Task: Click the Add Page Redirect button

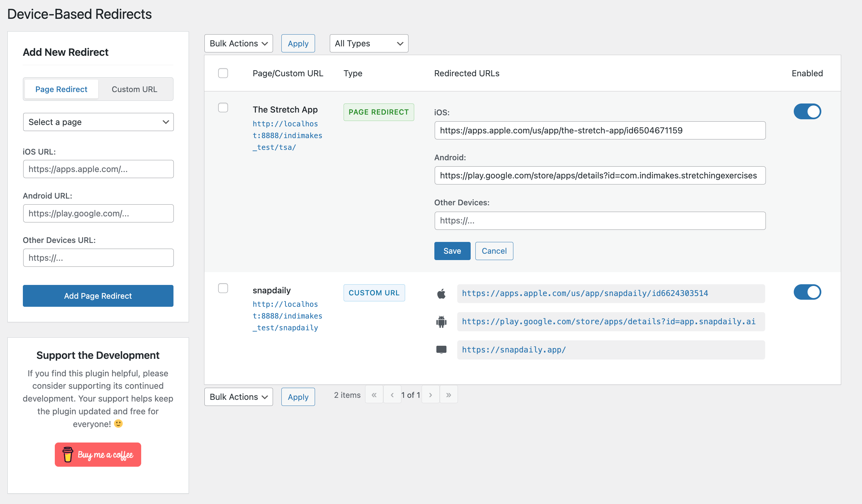Action: pos(98,296)
